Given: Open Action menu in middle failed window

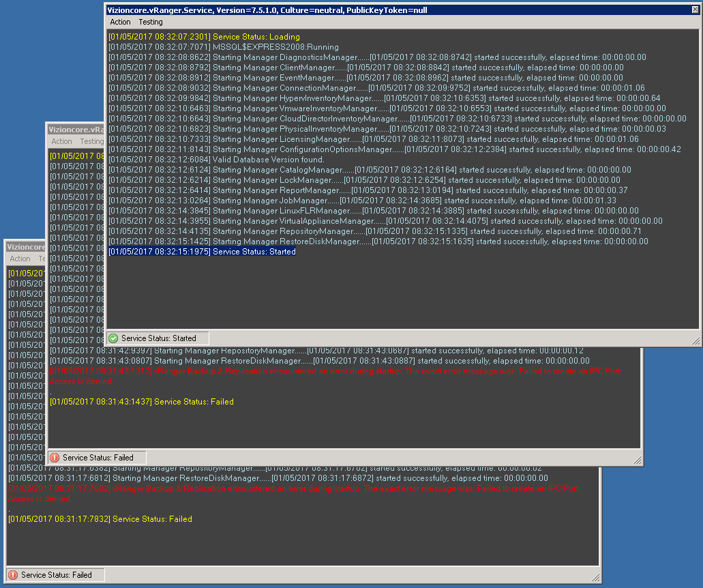Looking at the screenshot, I should [x=61, y=141].
